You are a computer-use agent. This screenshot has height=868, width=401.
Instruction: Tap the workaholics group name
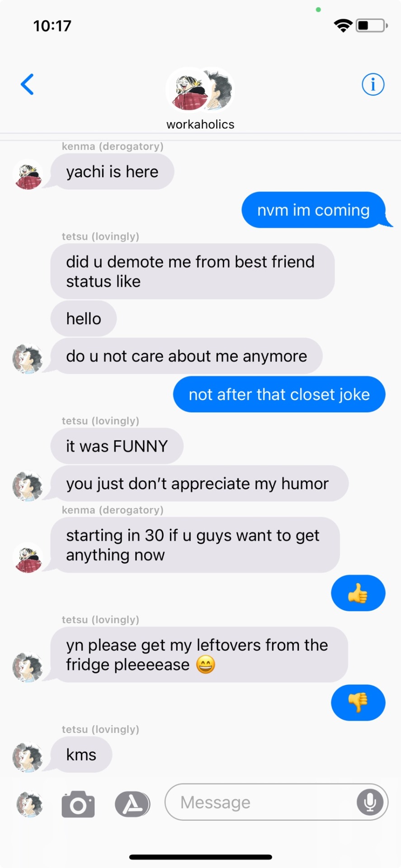tap(200, 124)
